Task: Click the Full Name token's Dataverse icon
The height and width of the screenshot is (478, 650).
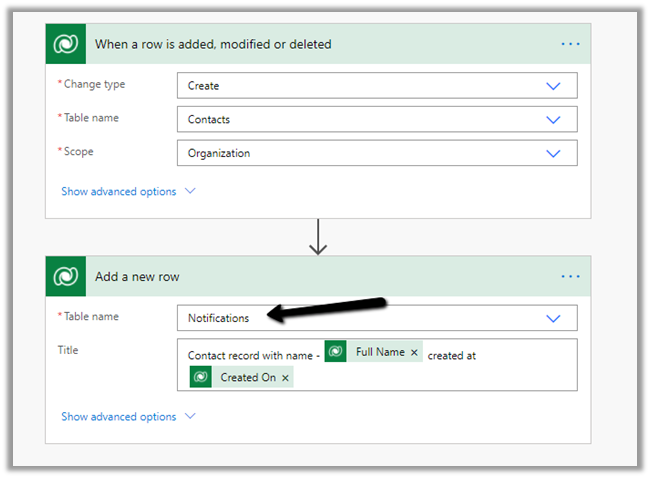Action: click(x=336, y=352)
